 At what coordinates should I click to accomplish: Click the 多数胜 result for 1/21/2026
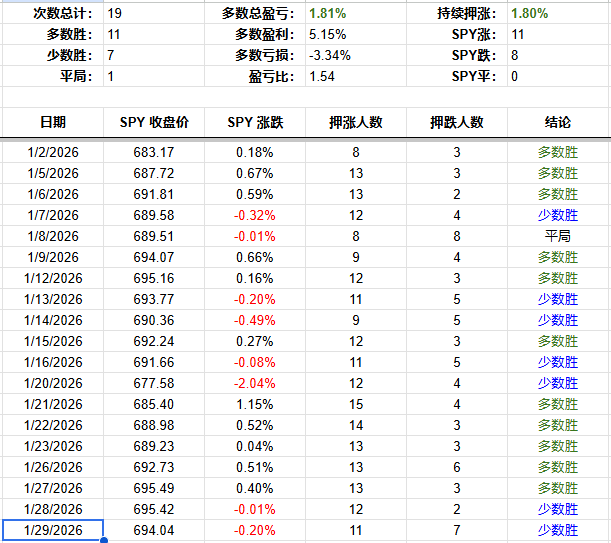[558, 405]
